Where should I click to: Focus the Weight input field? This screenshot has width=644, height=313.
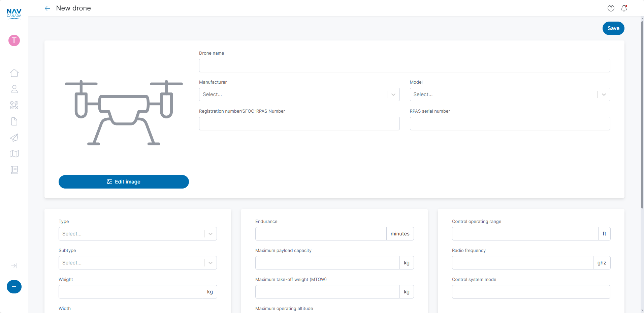point(131,292)
